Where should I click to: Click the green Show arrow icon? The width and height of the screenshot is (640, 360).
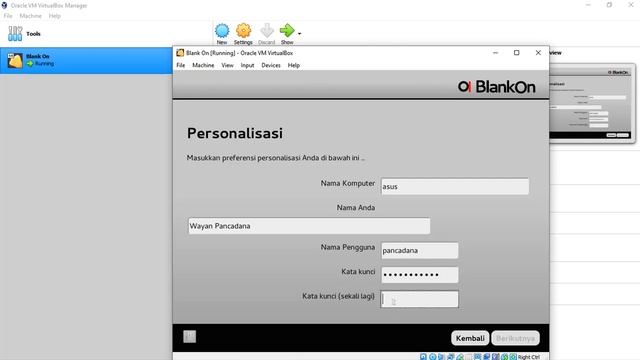tap(287, 30)
